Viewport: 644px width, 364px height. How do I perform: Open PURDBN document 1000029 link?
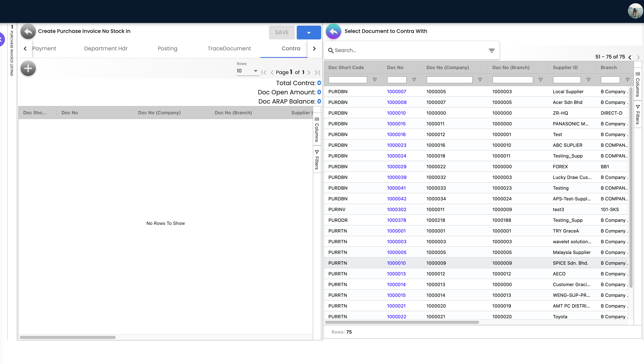tap(397, 166)
